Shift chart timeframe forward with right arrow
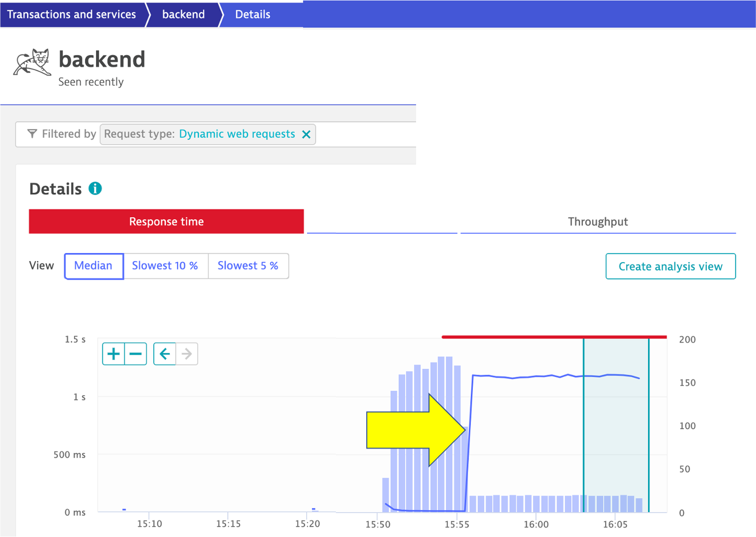 187,354
